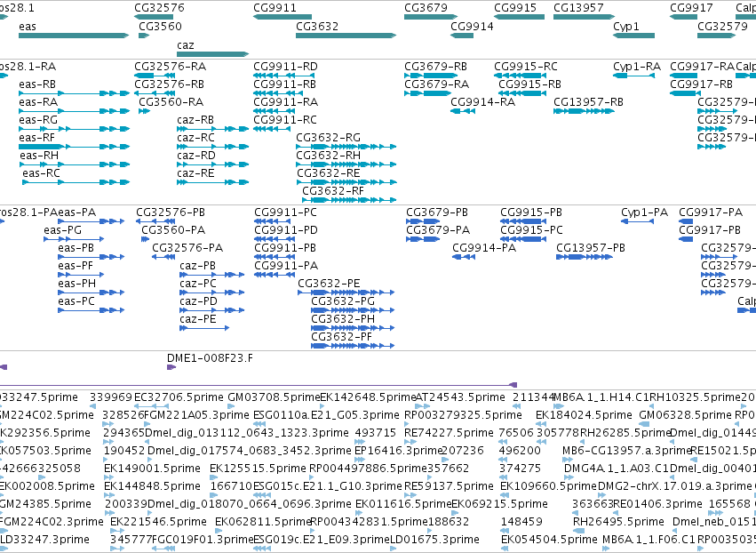756x553 pixels.
Task: Open protein label CG9911-PA
Action: [286, 266]
